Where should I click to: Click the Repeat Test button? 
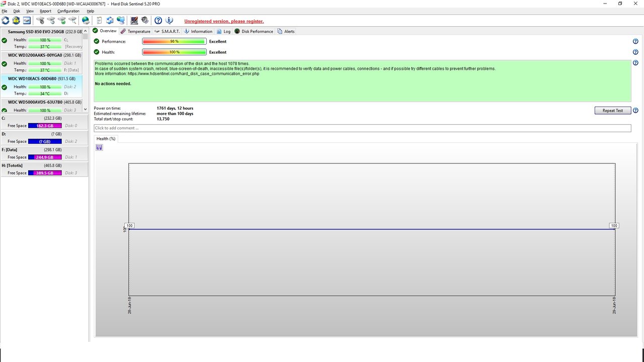click(613, 111)
